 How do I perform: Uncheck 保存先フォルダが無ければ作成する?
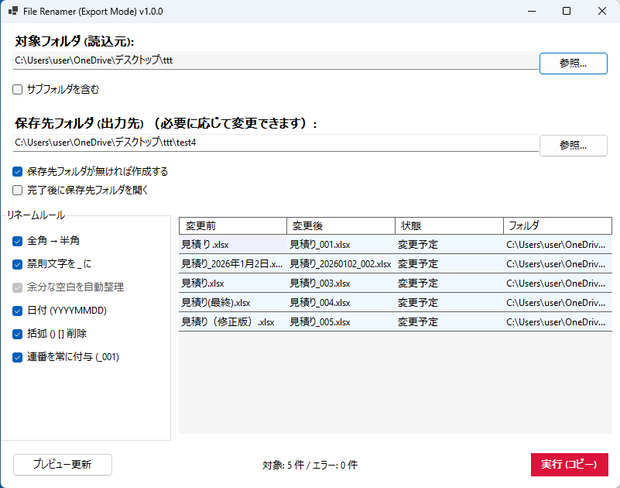17,171
